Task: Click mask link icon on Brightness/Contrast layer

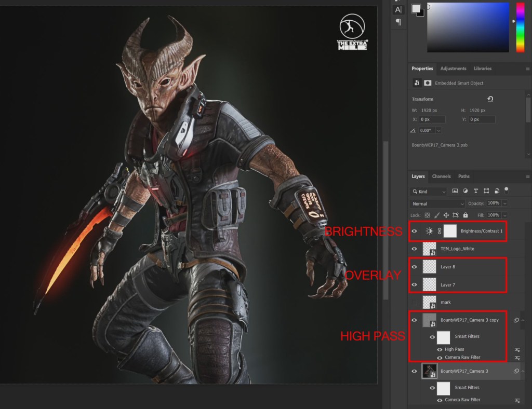Action: click(x=440, y=231)
